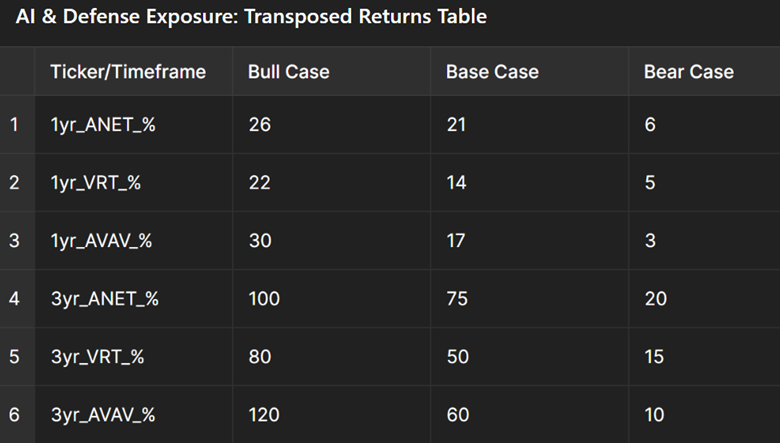Image resolution: width=780 pixels, height=443 pixels.
Task: Click the 3yr_ANET Bull Case value 100
Action: click(264, 299)
